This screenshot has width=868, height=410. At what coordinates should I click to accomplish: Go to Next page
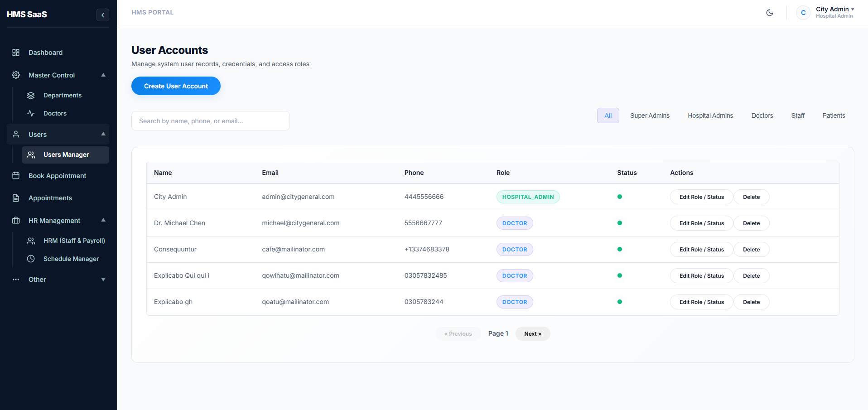click(x=533, y=334)
